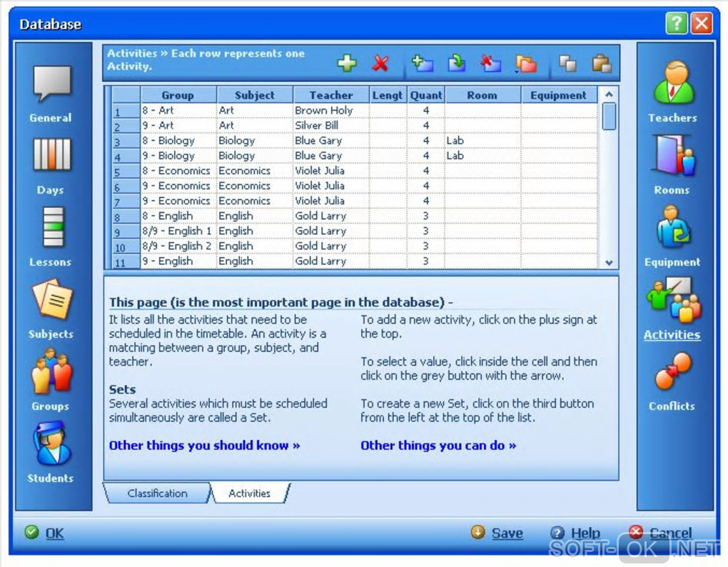Open 'Other things you can do' link
The height and width of the screenshot is (567, 728).
pos(438,446)
